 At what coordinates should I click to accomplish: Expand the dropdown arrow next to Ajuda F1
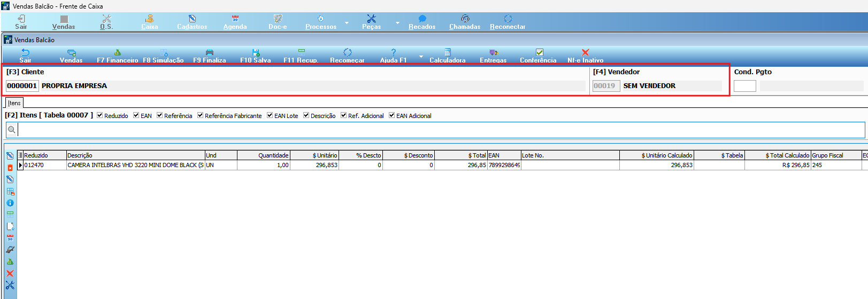point(421,56)
